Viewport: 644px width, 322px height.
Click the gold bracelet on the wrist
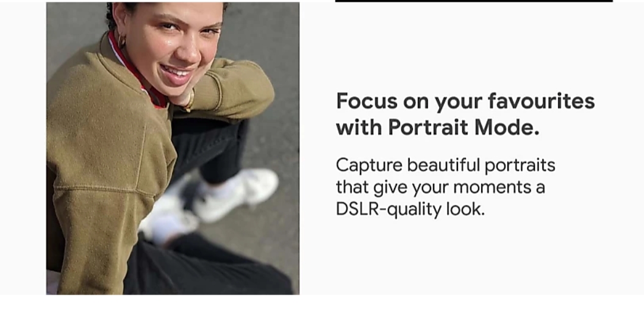tap(190, 100)
